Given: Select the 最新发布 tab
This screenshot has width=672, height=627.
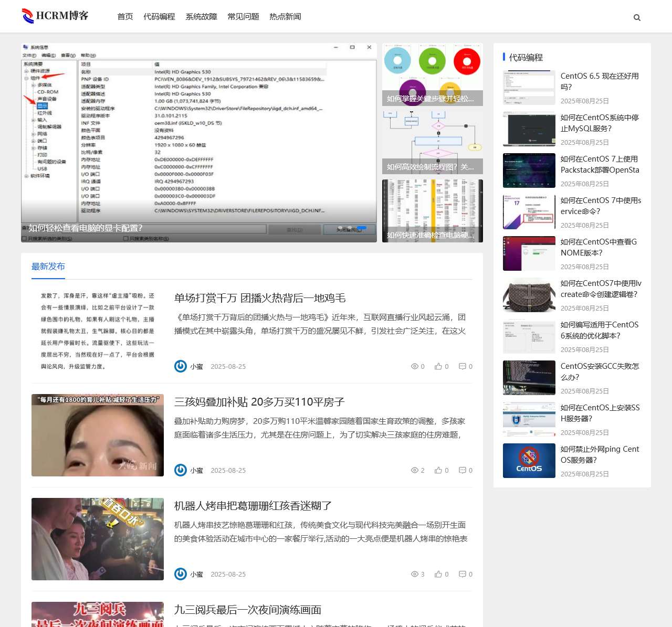Looking at the screenshot, I should 48,267.
